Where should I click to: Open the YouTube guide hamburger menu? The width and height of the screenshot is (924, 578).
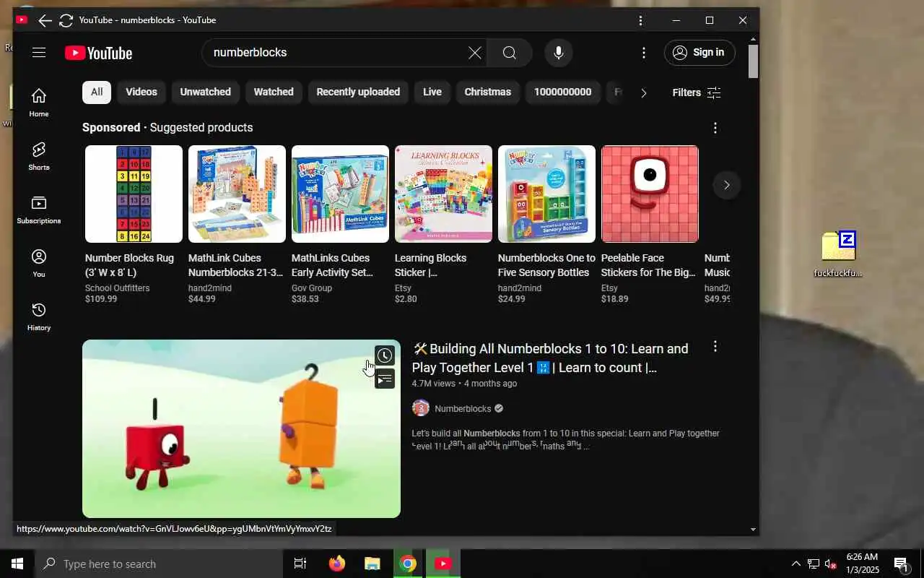tap(39, 53)
